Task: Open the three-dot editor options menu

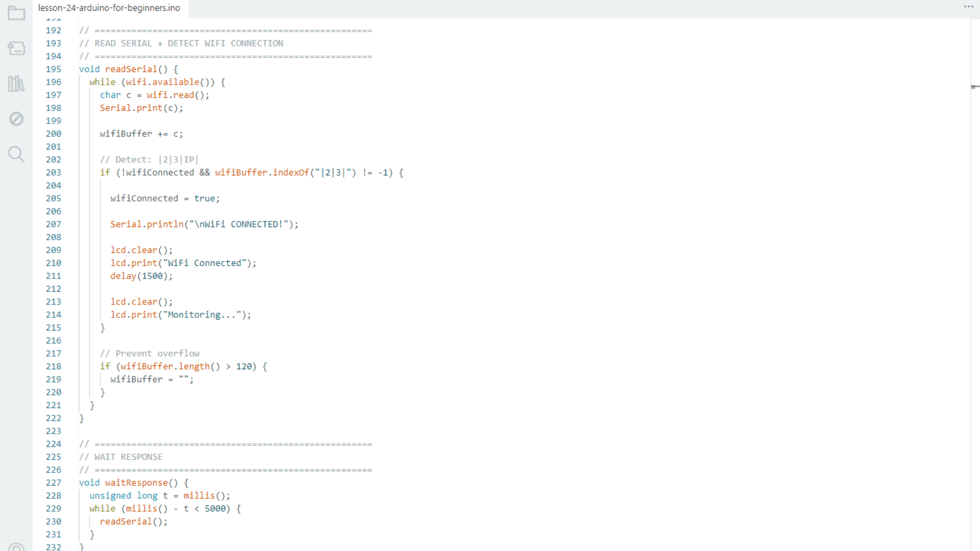Action: [x=968, y=7]
